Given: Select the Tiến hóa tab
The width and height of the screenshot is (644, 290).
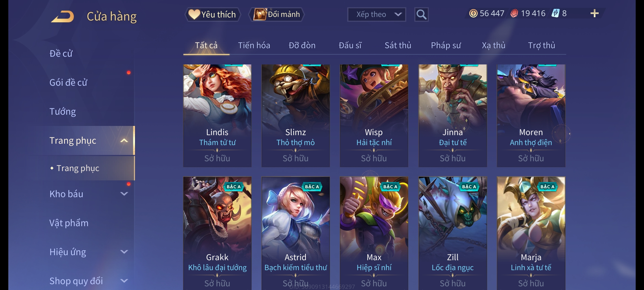Looking at the screenshot, I should pos(254,45).
